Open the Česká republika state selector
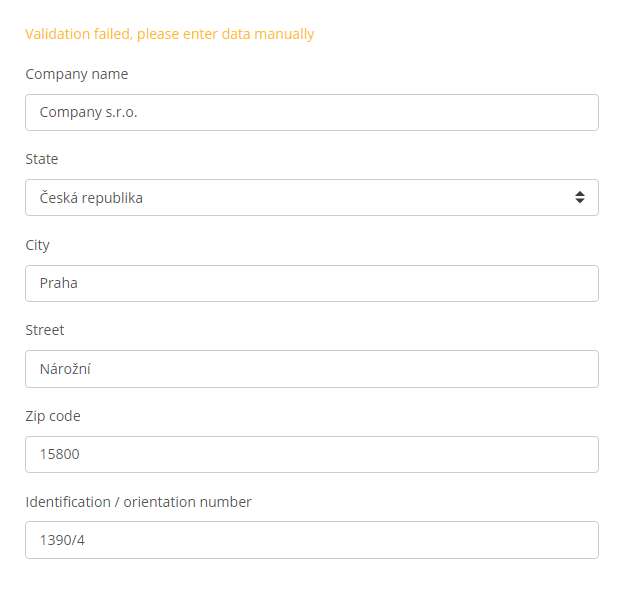This screenshot has height=596, width=626. (312, 198)
